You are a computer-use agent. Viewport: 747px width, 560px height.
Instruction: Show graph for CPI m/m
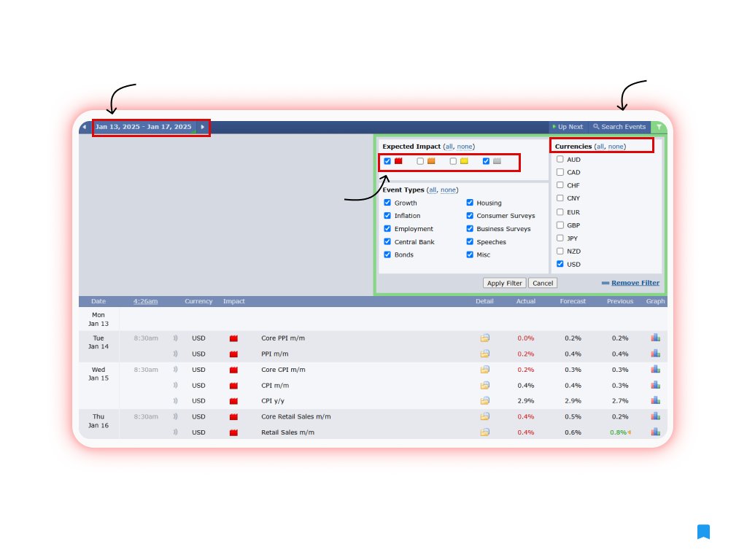coord(656,385)
